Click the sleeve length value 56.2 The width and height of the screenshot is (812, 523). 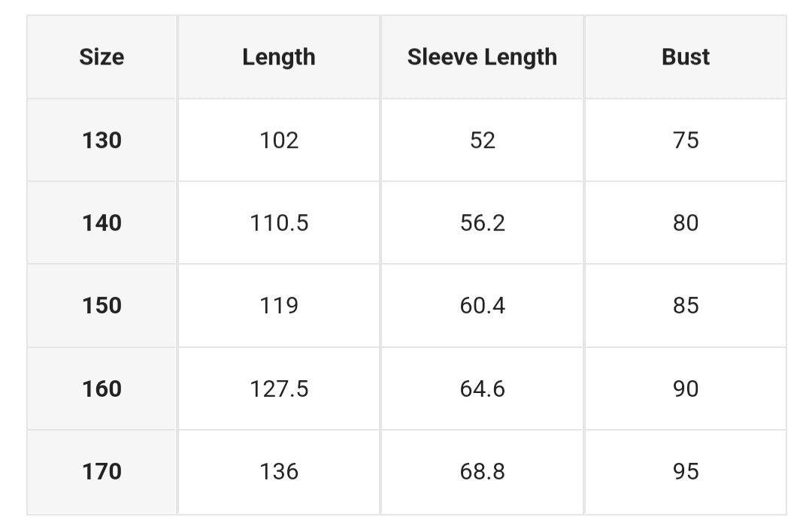(x=482, y=223)
